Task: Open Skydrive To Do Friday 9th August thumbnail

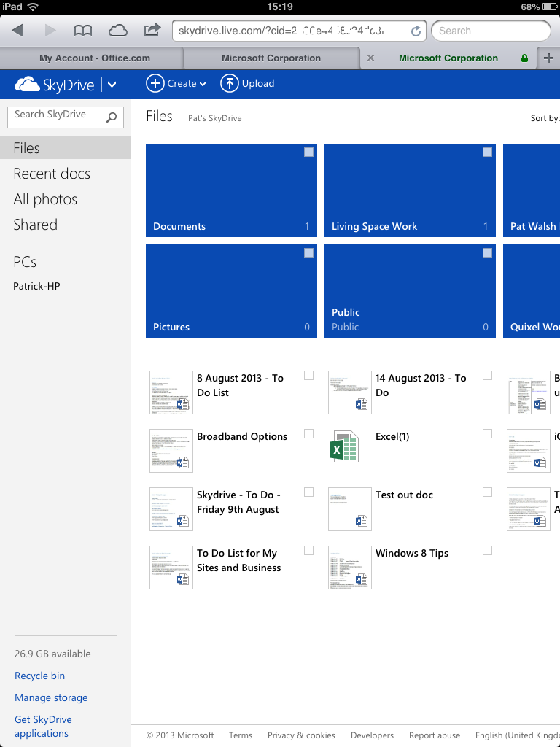Action: 171,508
